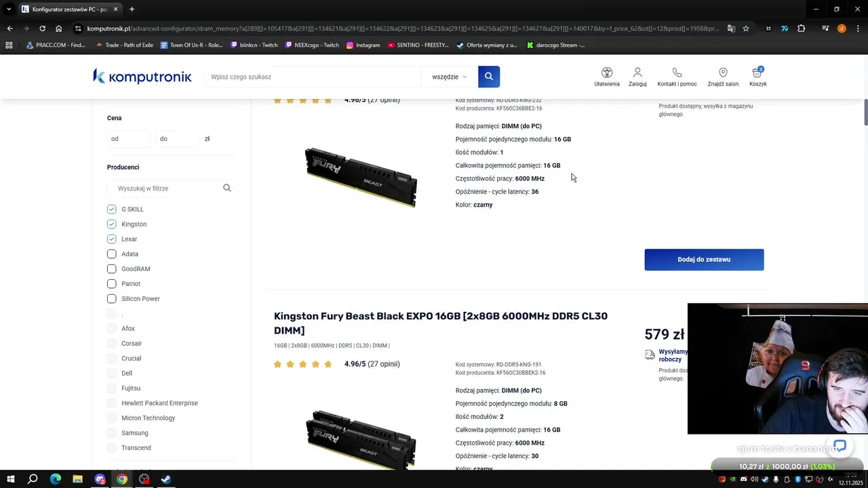Open the Koszyk shopping cart
The width and height of the screenshot is (868, 488).
[x=757, y=77]
